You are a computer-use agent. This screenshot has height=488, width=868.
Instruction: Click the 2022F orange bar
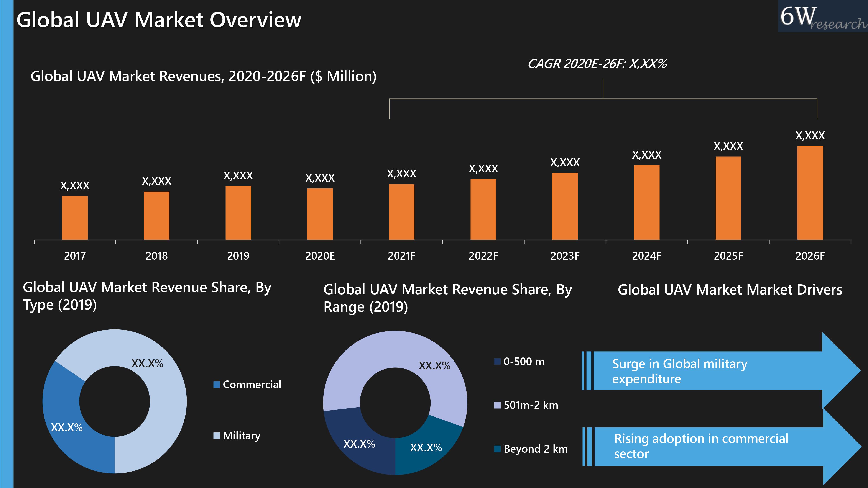[483, 210]
